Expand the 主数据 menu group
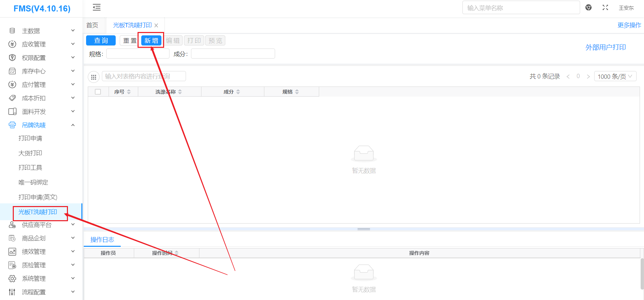This screenshot has height=300, width=644. [41, 31]
